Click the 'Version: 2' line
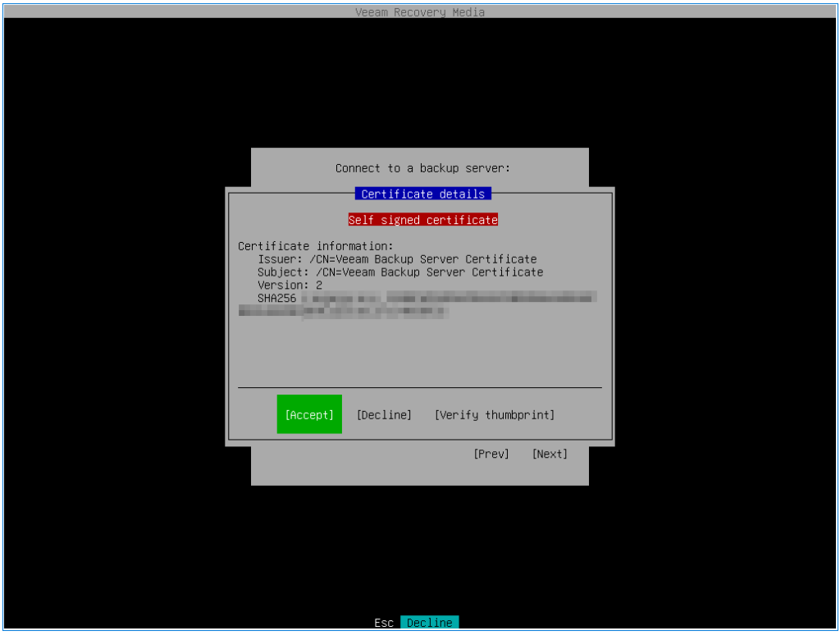Screen dimensions: 840x635 (x=290, y=285)
